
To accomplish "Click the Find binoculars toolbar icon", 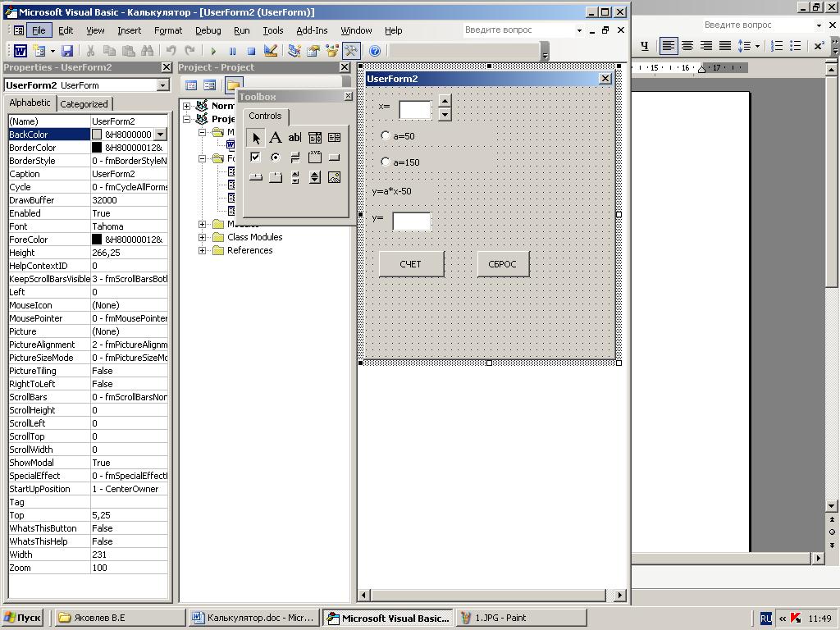I will (x=148, y=51).
